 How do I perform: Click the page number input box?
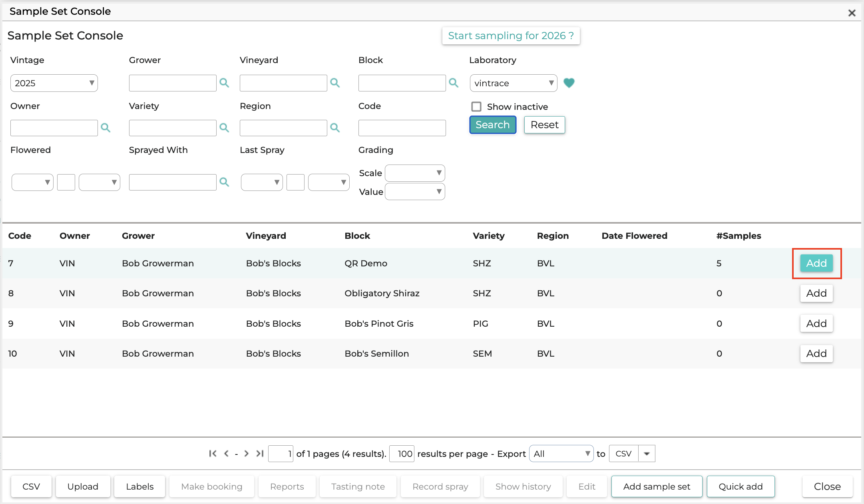(281, 454)
